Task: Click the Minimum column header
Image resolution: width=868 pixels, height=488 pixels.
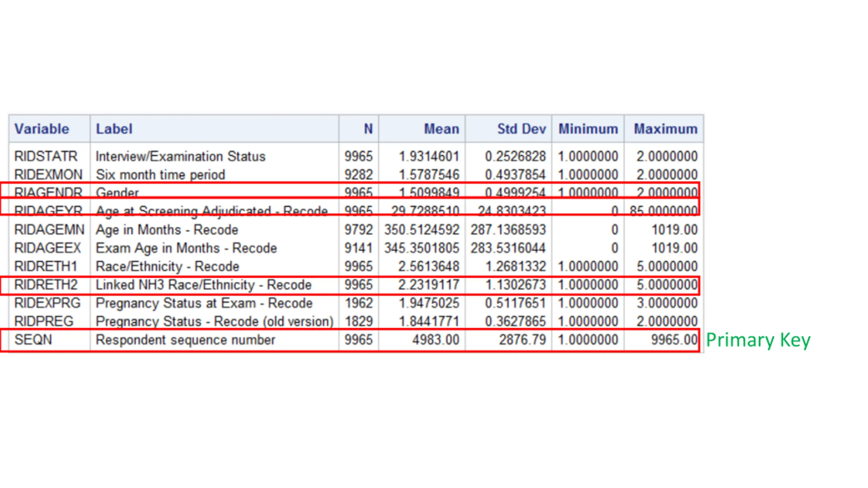Action: tap(588, 129)
